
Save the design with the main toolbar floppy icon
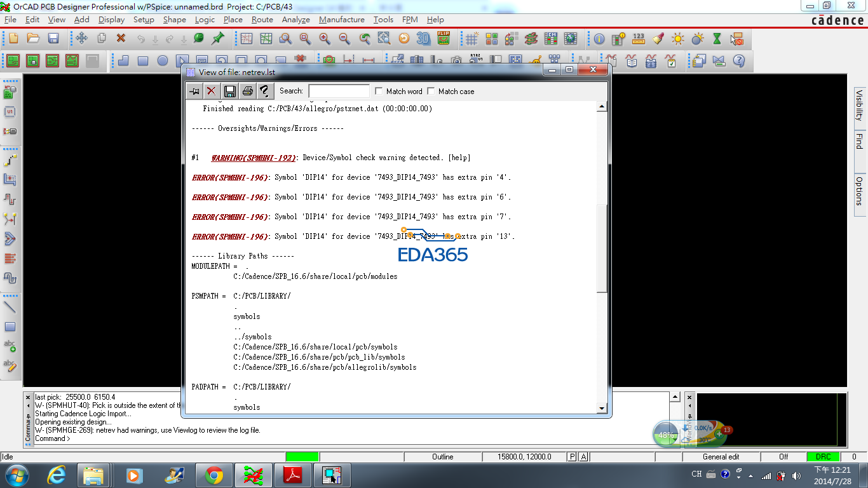click(x=53, y=38)
